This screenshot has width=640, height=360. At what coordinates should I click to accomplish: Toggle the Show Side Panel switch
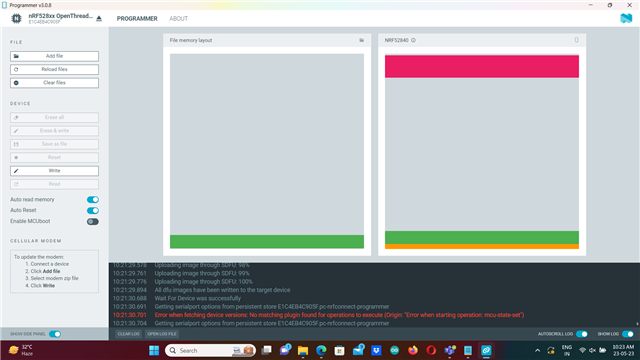click(x=55, y=334)
